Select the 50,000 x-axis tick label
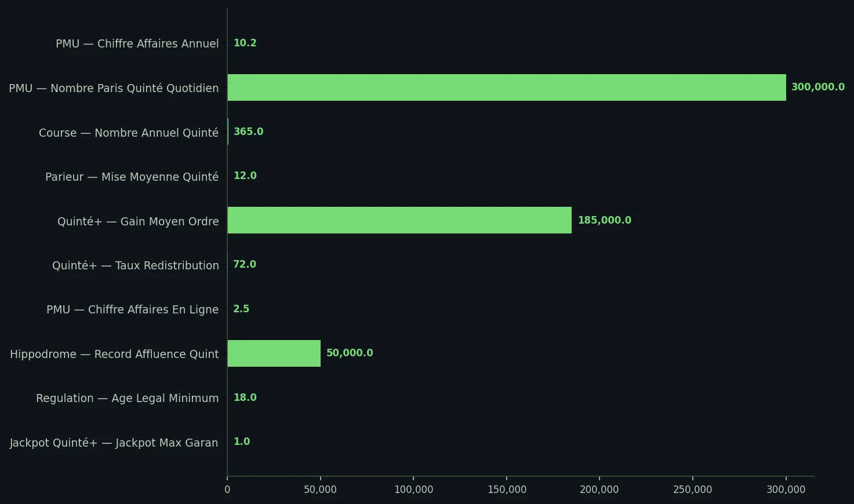Image resolution: width=854 pixels, height=504 pixels. pos(321,490)
